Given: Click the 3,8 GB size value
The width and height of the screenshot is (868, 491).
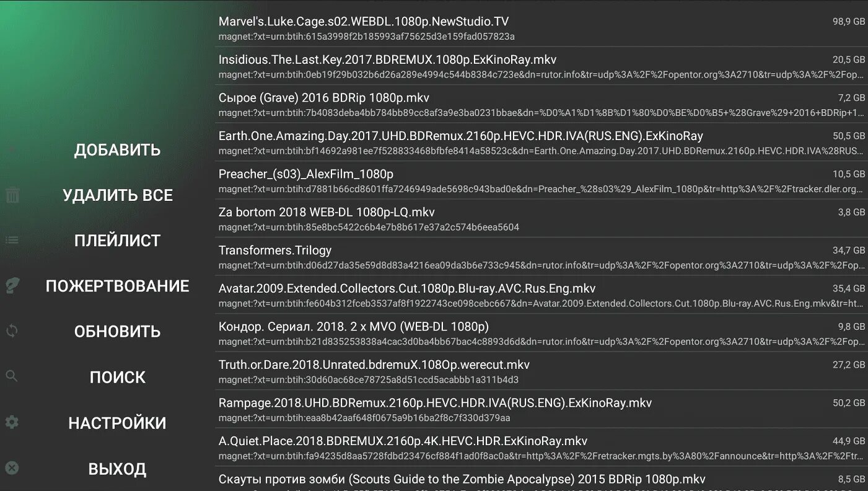Looking at the screenshot, I should [x=851, y=212].
